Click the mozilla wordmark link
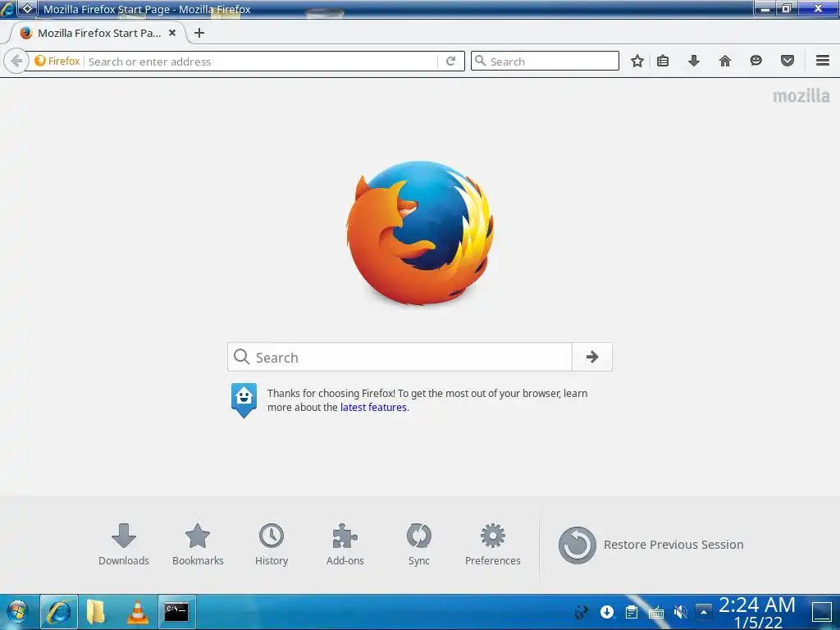840x630 pixels. tap(801, 96)
